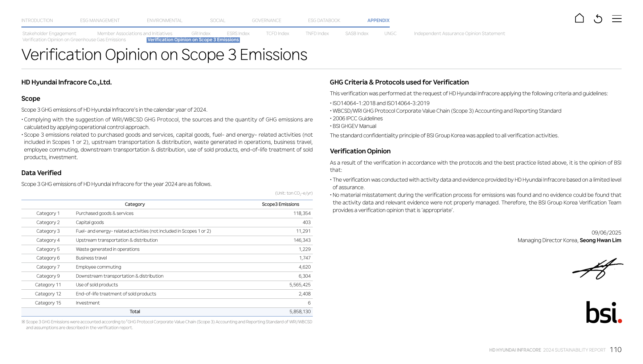Click the value 4,620 for Employee commuting

[304, 267]
